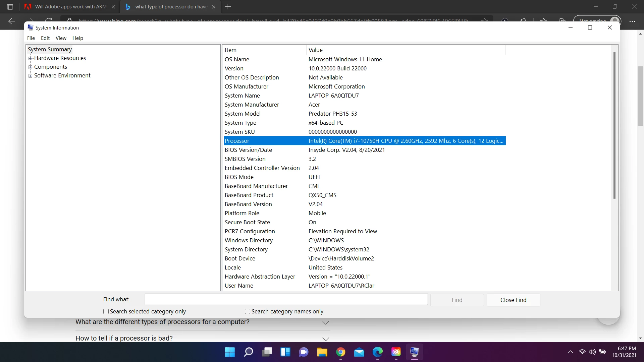Launch Teams Chat from taskbar

tap(304, 352)
